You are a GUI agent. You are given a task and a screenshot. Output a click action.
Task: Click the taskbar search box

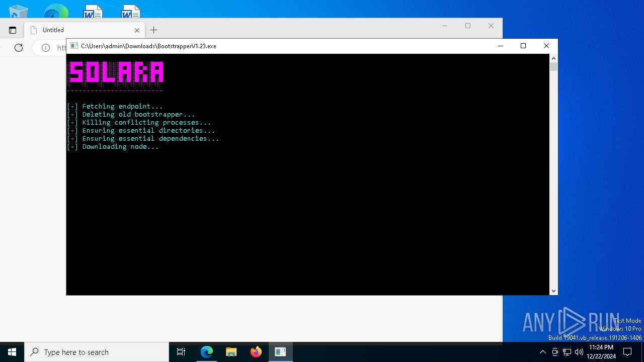97,352
